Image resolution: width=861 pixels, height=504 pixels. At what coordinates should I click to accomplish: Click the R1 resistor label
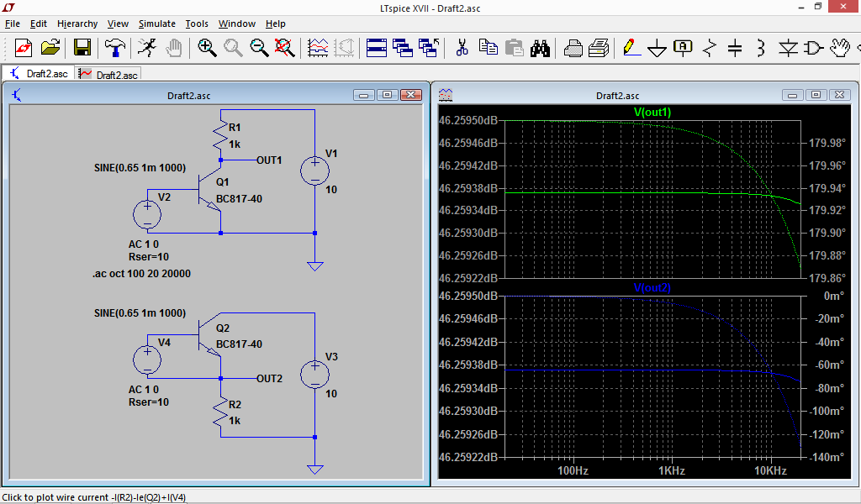[235, 127]
